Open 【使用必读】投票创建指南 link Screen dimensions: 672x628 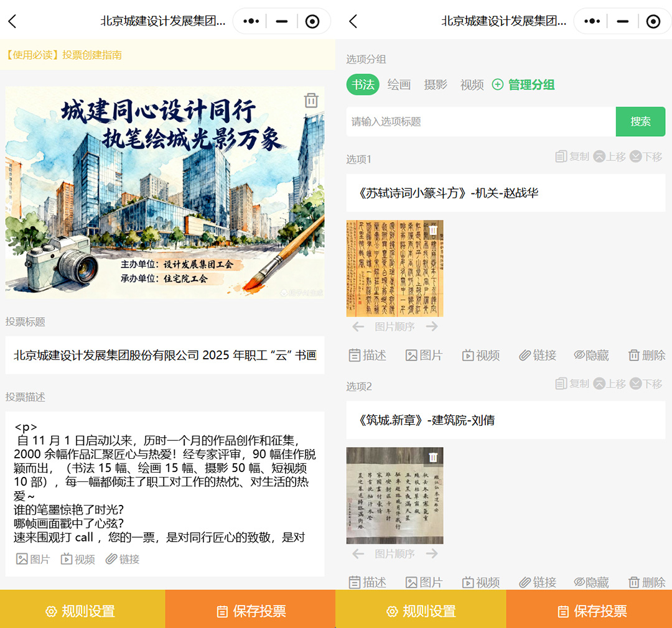coord(64,55)
